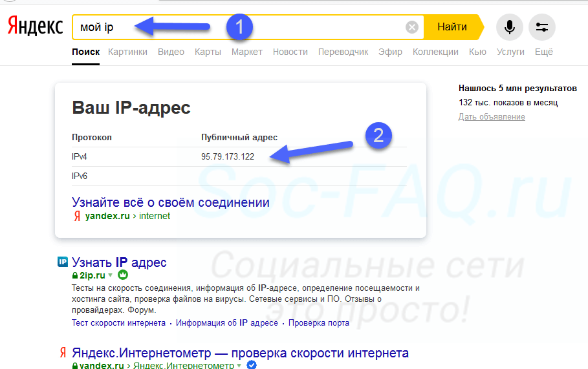The image size is (588, 369).
Task: Open the Маркет tab
Action: pos(246,52)
